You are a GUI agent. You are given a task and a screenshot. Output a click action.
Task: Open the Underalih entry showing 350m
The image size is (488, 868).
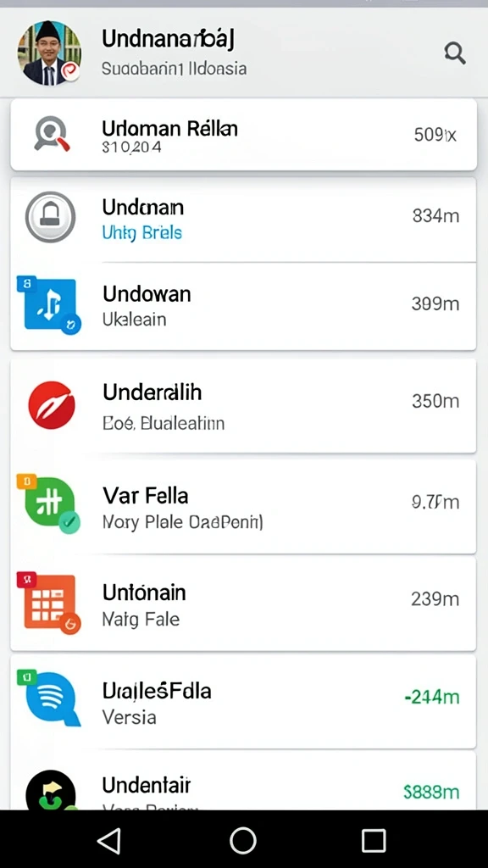click(x=243, y=406)
